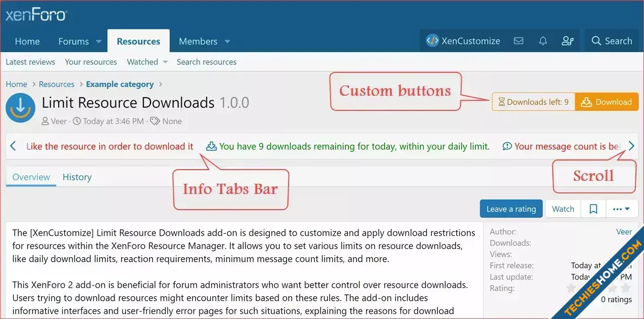Click the Limit Resource Downloads title
Viewport: 644px width, 319px height.
pos(128,102)
